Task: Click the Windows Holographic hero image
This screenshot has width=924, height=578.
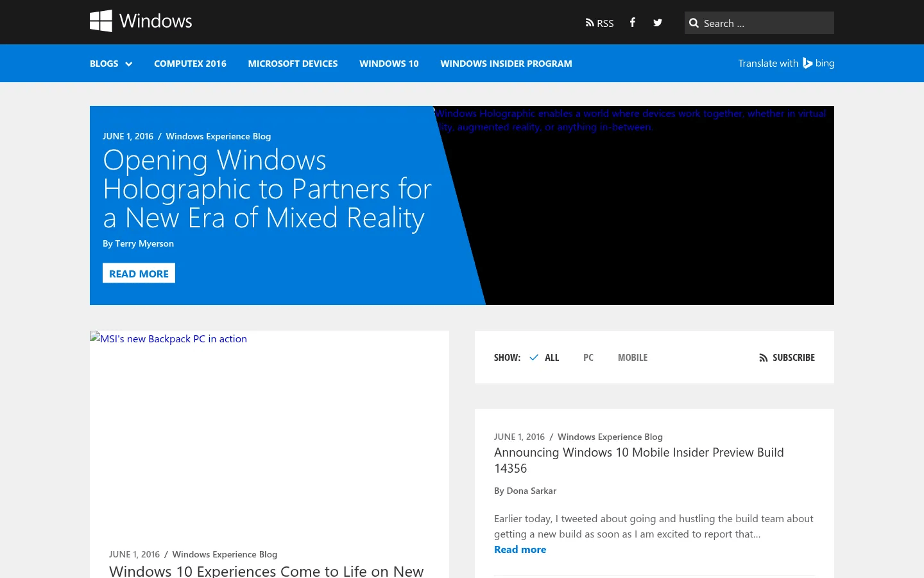Action: point(648,206)
